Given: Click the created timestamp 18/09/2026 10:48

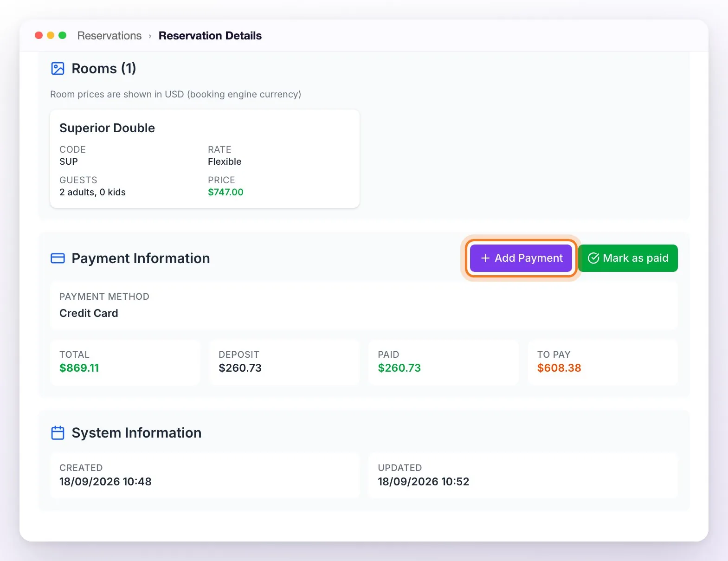Looking at the screenshot, I should coord(105,482).
